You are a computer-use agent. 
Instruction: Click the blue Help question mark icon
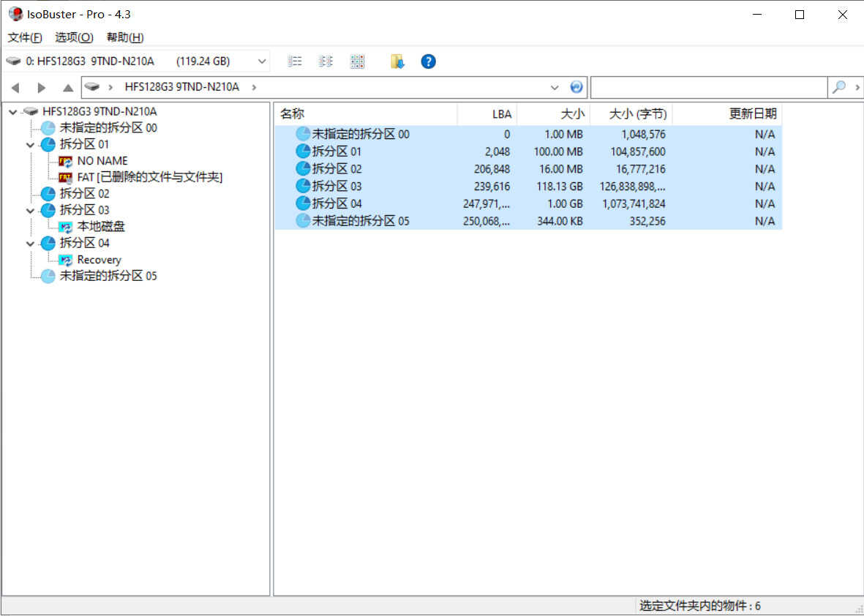click(429, 61)
